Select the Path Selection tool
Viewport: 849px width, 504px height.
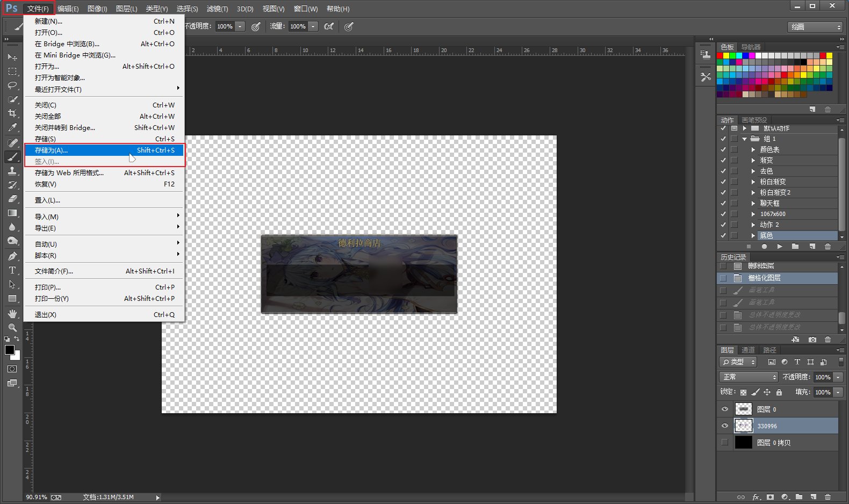coord(12,284)
